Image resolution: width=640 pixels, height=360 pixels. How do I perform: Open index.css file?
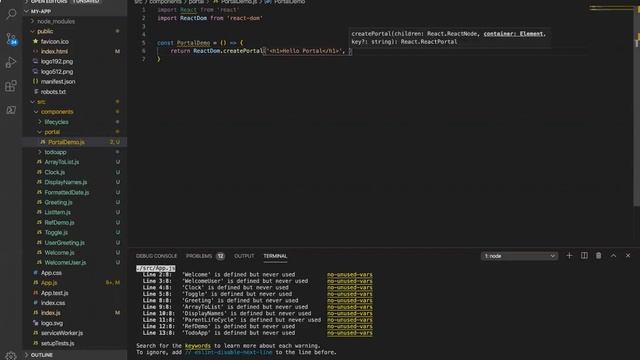(x=53, y=303)
